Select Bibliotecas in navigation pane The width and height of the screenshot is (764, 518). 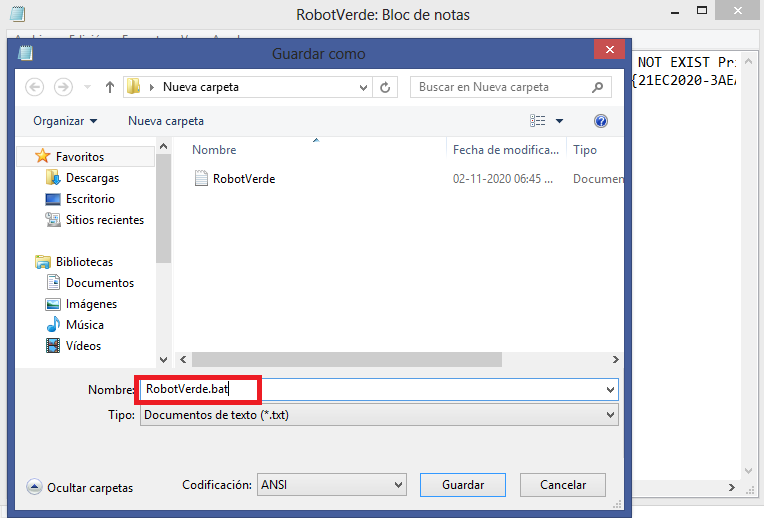coord(84,262)
